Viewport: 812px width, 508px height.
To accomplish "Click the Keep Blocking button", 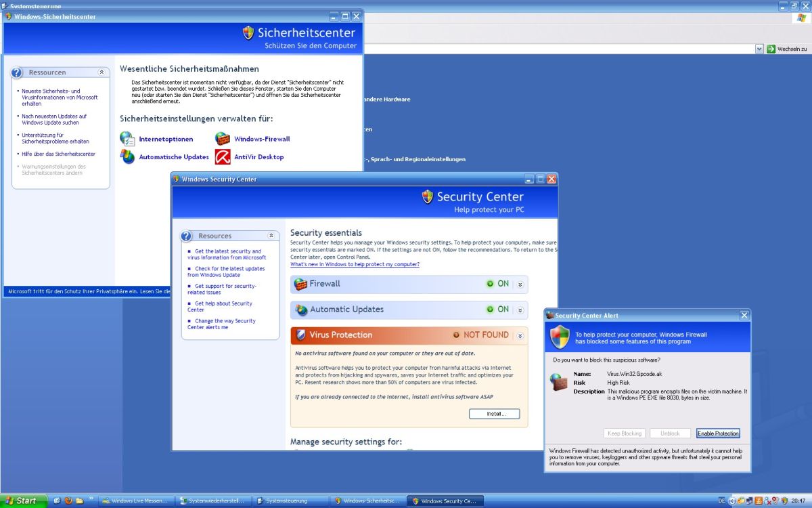I will (x=624, y=433).
